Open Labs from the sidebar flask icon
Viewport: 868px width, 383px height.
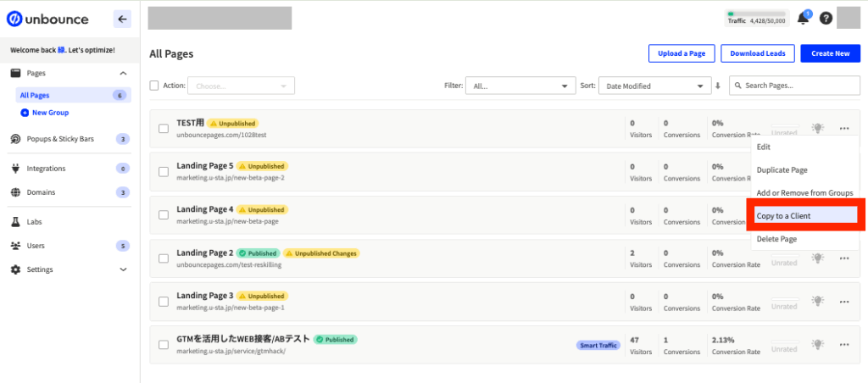(16, 222)
